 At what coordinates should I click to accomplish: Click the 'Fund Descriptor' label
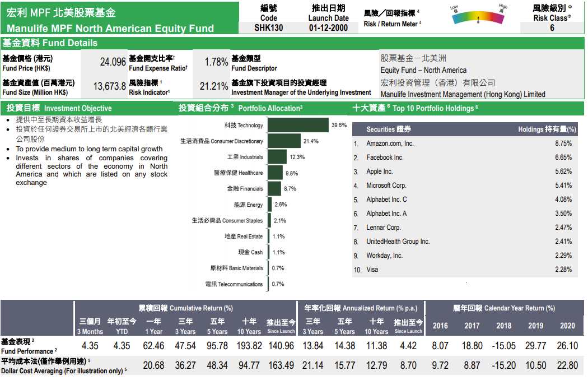[254, 68]
